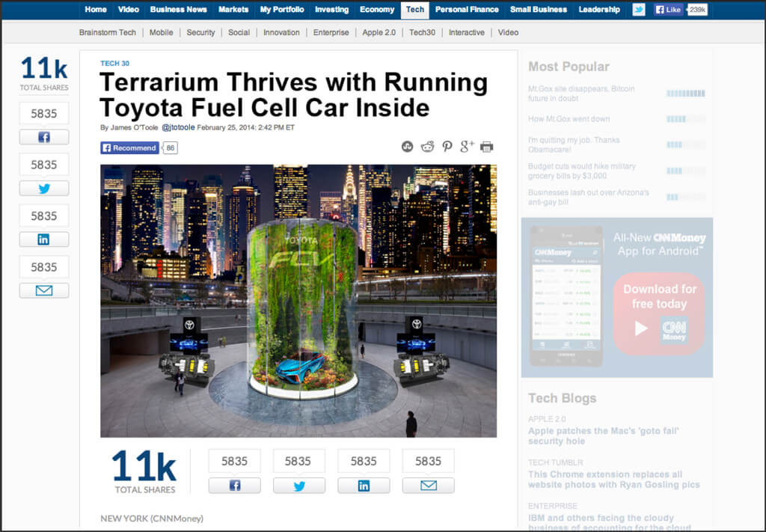This screenshot has height=532, width=766.
Task: Open Brainstorm Tech subnav link
Action: (108, 32)
